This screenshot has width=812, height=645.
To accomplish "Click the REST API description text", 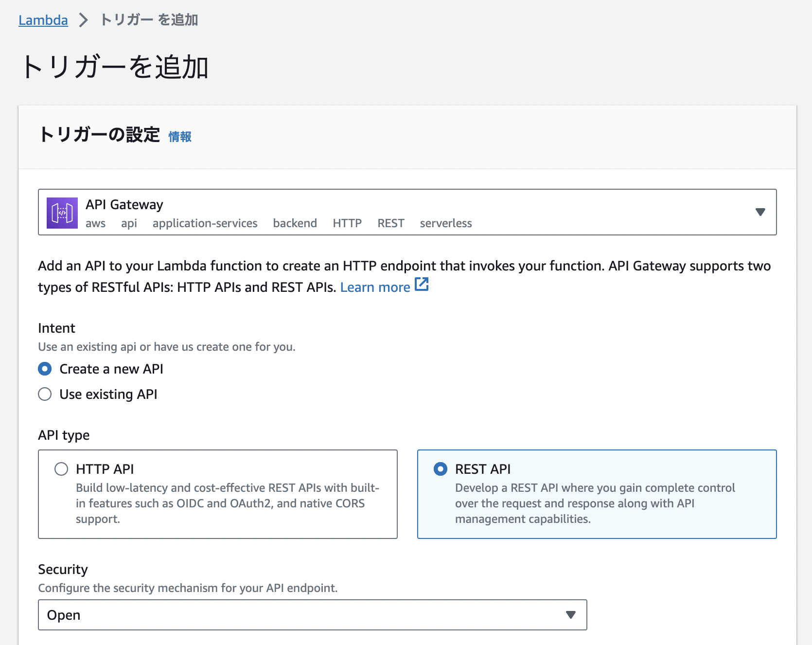I will click(595, 503).
